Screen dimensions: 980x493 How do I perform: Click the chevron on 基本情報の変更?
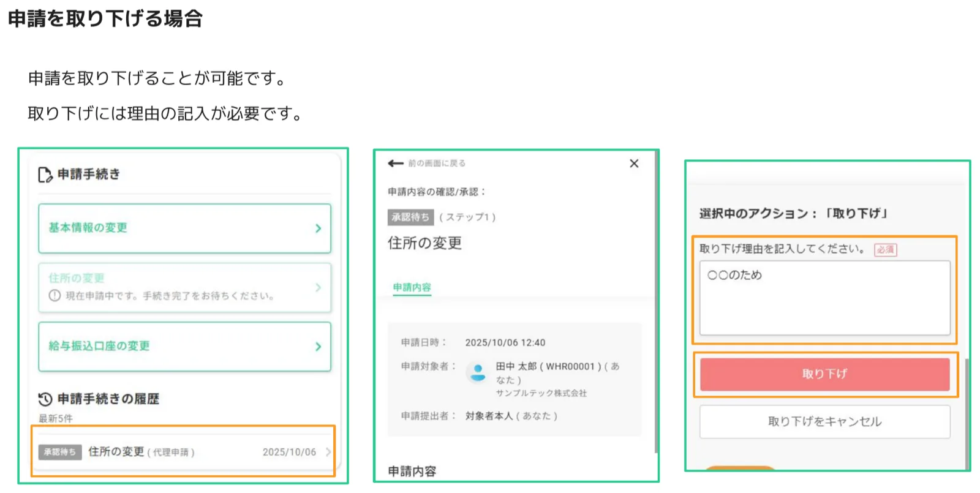(318, 228)
